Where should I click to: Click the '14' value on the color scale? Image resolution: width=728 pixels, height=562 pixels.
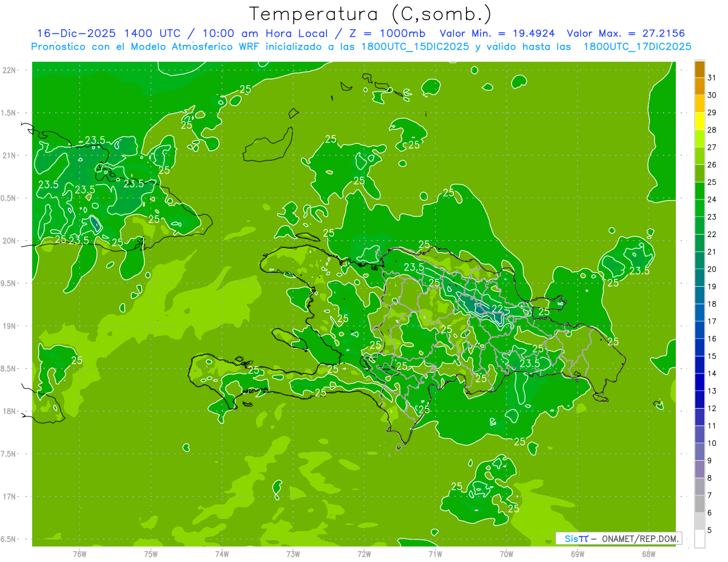[x=712, y=373]
